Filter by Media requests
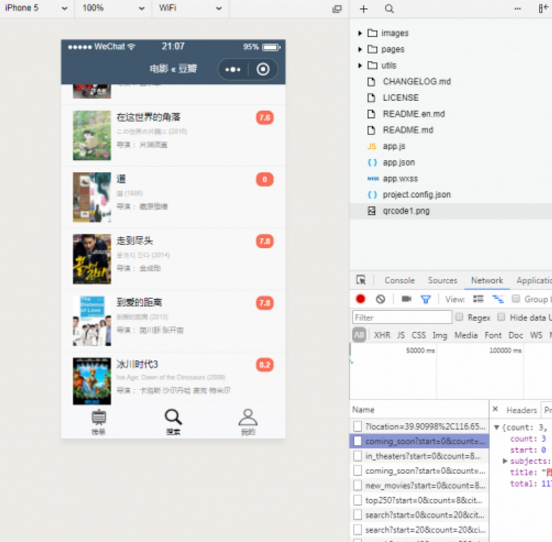This screenshot has width=552, height=542. 466,335
